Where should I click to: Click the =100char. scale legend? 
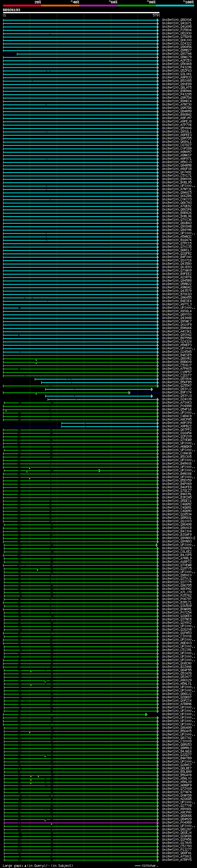pyautogui.click(x=147, y=865)
